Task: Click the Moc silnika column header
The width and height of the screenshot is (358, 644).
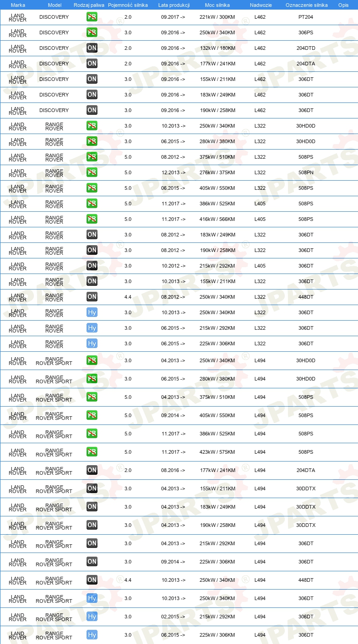Action: 217,5
